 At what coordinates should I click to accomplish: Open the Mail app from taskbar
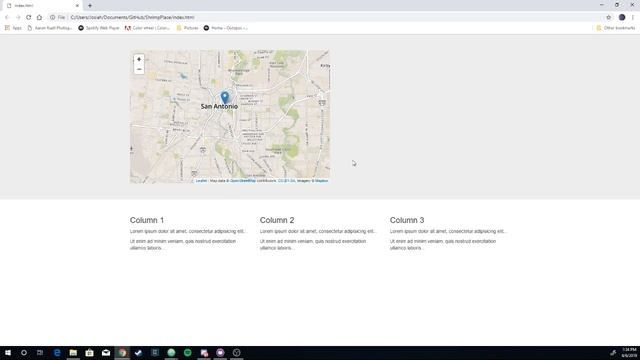[x=106, y=353]
